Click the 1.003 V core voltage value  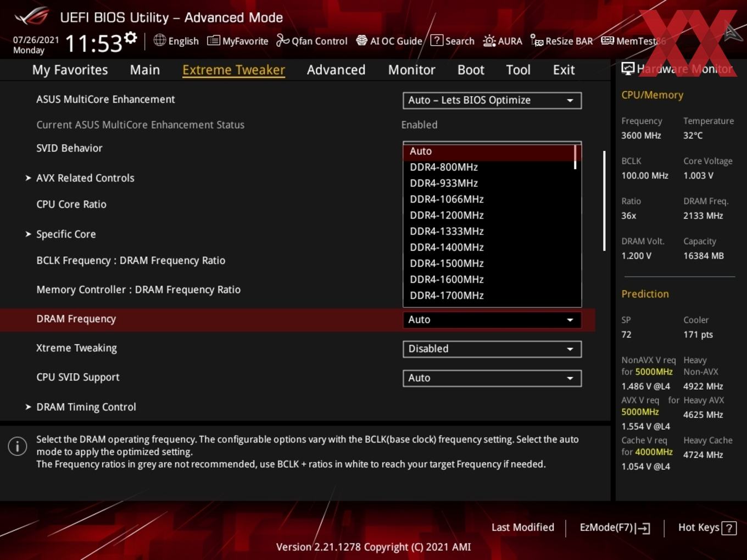tap(698, 176)
